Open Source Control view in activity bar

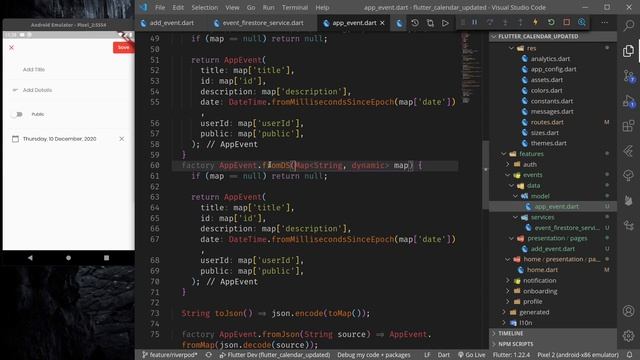coord(629,76)
